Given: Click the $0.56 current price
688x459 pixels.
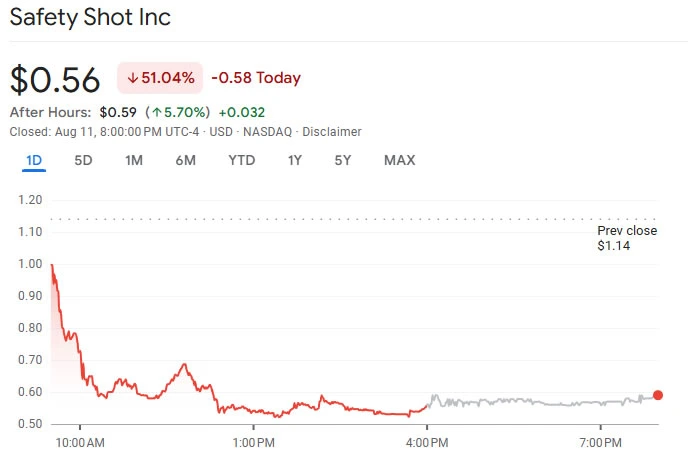Looking at the screenshot, I should pos(56,79).
